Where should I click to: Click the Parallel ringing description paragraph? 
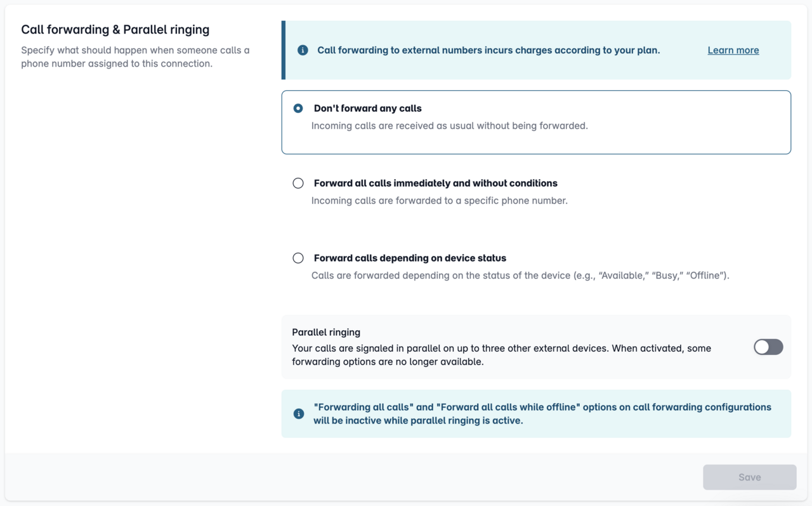point(501,355)
